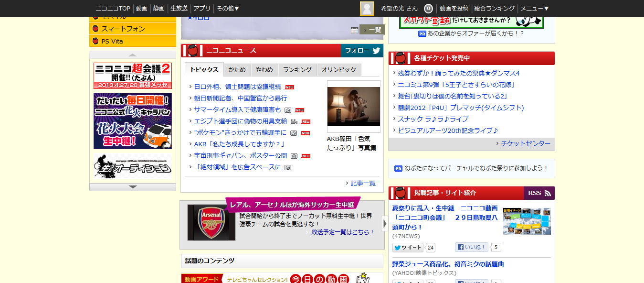644x283 pixels.
Task: Open 動画 in top navigation
Action: (141, 9)
